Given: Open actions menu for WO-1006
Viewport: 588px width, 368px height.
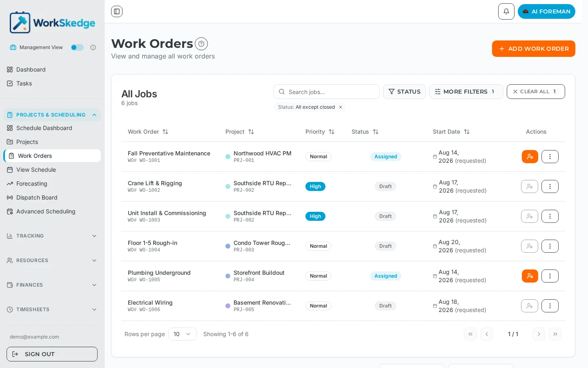Looking at the screenshot, I should pos(550,306).
